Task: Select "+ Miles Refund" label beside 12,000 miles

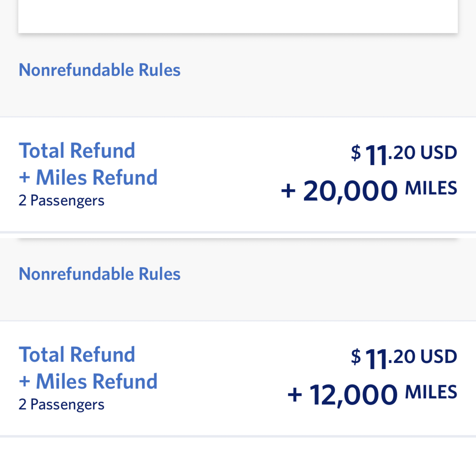Action: tap(88, 381)
